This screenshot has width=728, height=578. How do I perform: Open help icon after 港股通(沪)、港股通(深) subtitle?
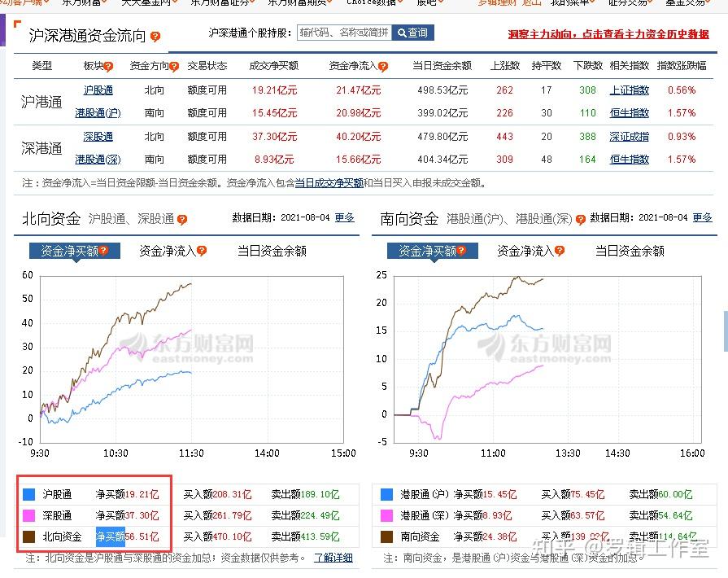[x=580, y=219]
